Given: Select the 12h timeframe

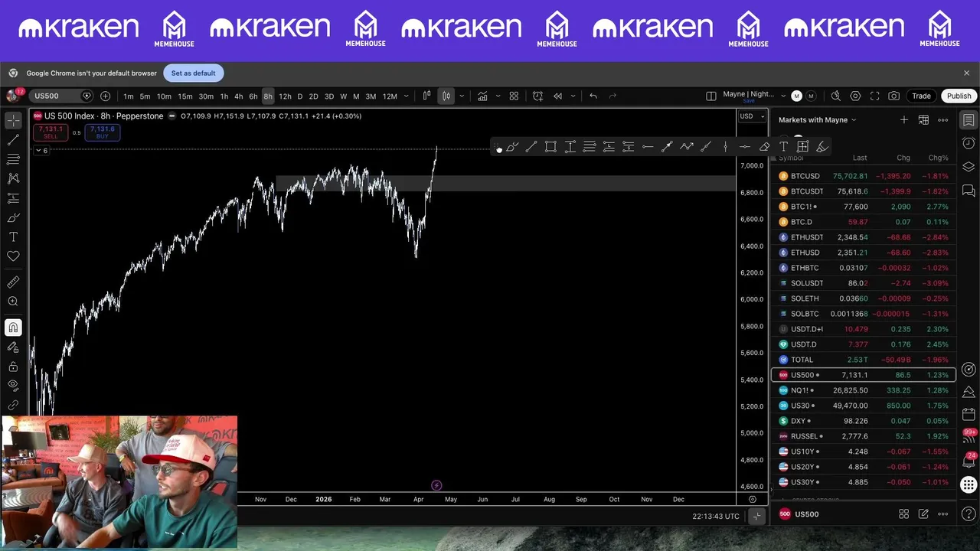Looking at the screenshot, I should pos(285,96).
